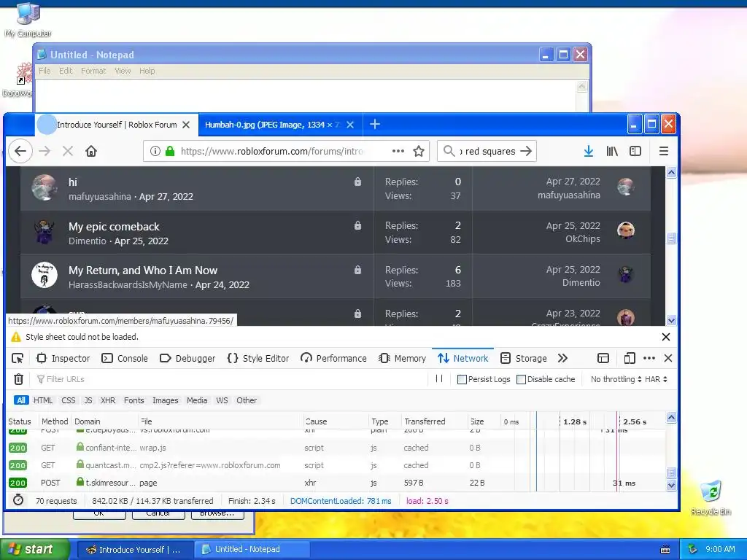
Task: Enable the Disable cache checkbox
Action: (521, 379)
